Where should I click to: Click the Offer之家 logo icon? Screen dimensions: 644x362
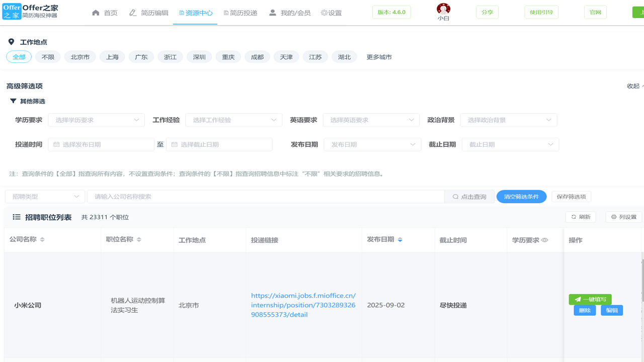click(x=12, y=12)
